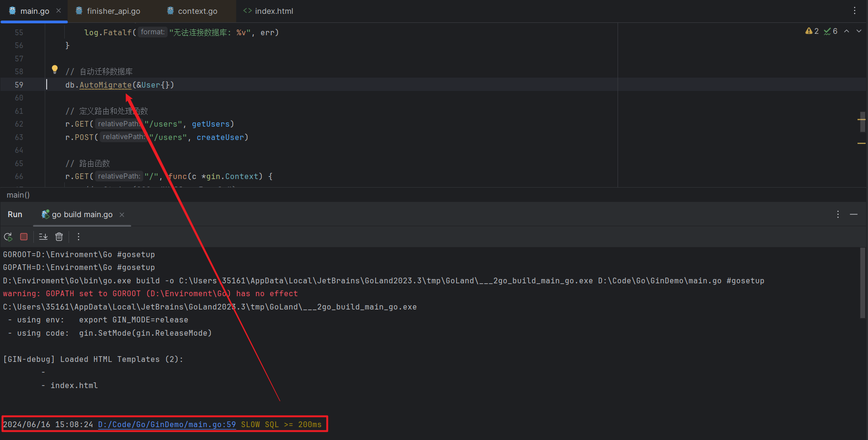868x440 pixels.
Task: Minimize the Run tool window
Action: [854, 214]
